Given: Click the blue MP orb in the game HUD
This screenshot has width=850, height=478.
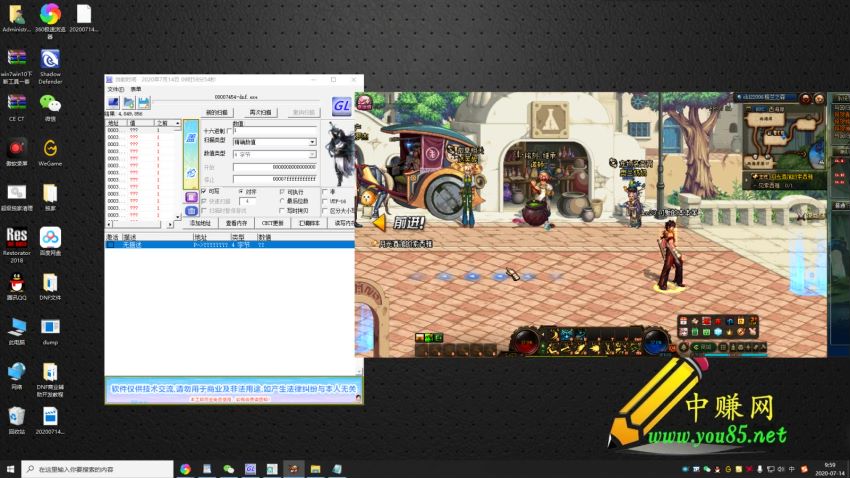Looking at the screenshot, I should [655, 341].
